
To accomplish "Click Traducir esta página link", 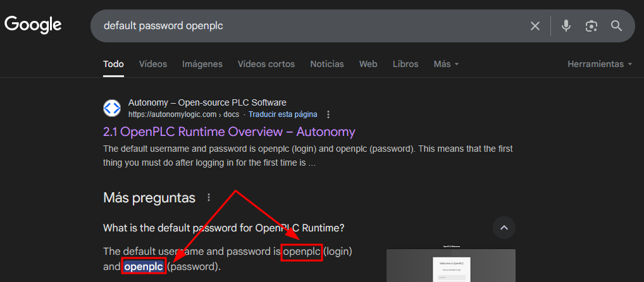I will (283, 114).
